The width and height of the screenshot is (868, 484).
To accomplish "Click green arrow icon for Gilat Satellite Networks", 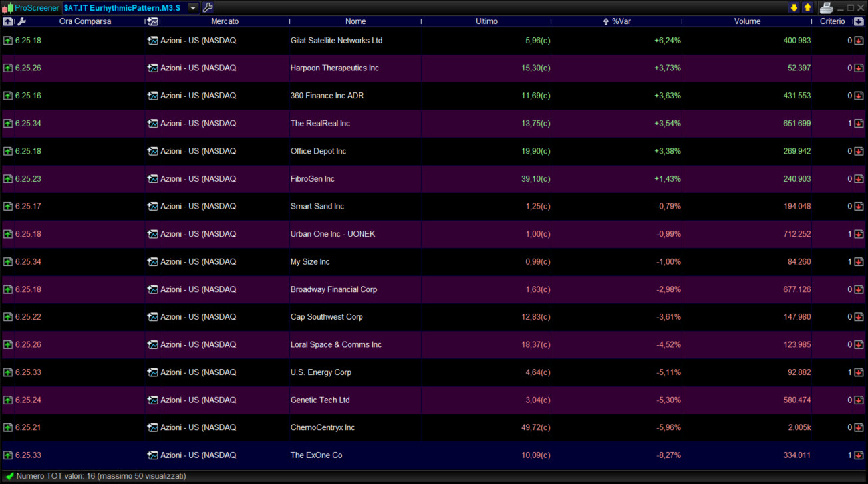I will click(8, 41).
